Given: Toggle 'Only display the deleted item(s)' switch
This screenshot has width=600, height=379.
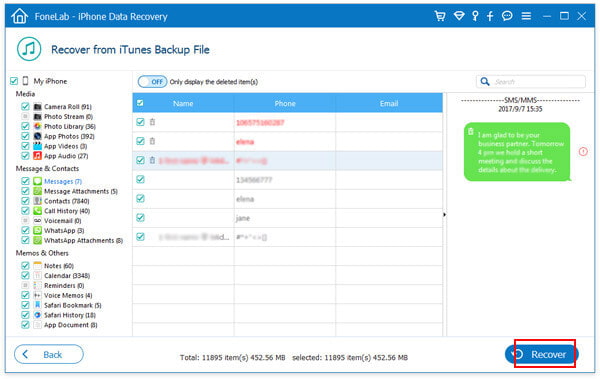Looking at the screenshot, I should pos(152,82).
